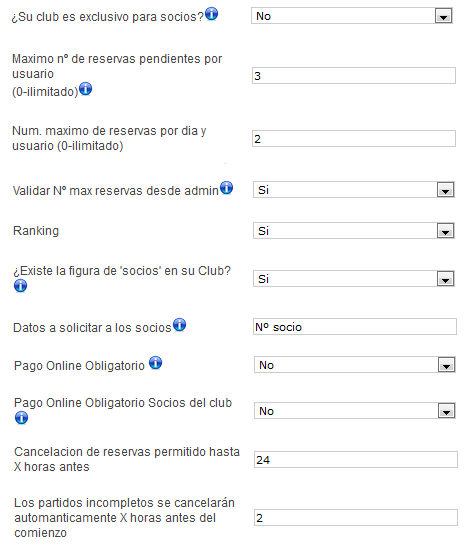Click the reservas por dia y usuario field
This screenshot has width=466, height=559.
[354, 139]
